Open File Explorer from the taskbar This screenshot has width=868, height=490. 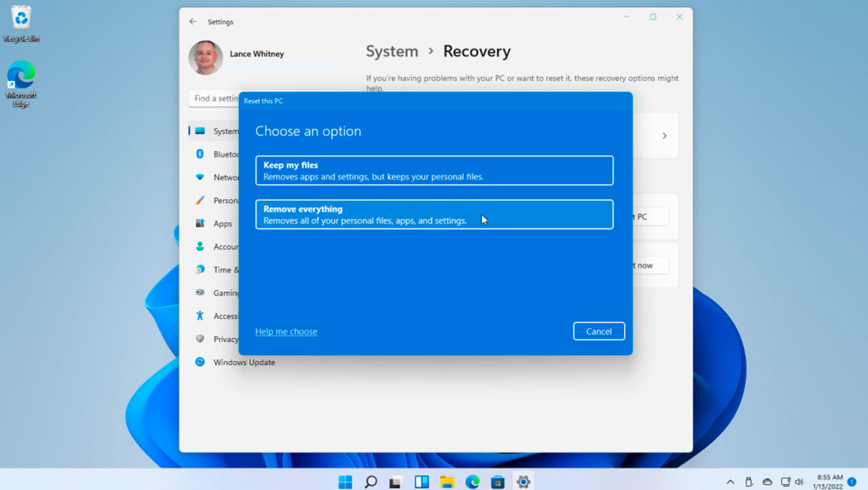tap(447, 481)
